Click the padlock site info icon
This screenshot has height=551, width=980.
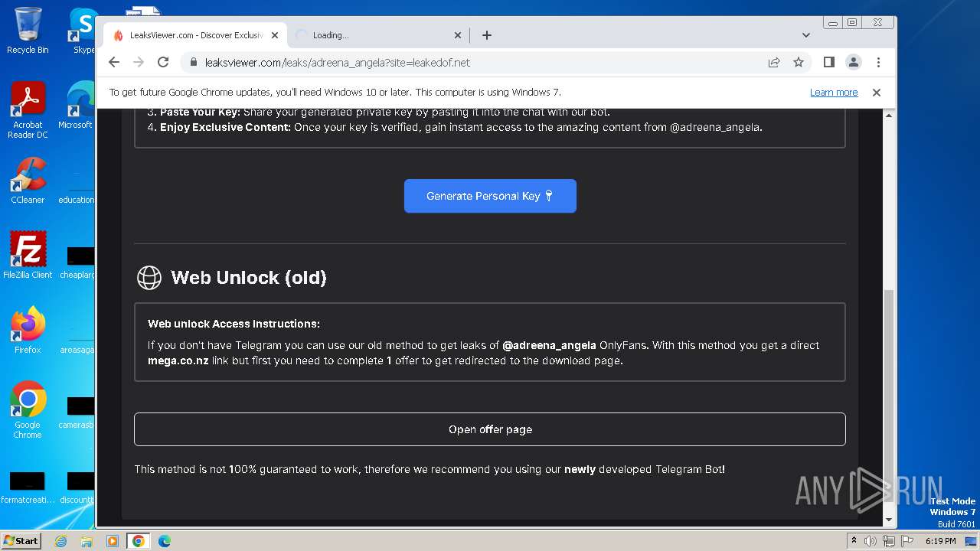click(x=194, y=63)
